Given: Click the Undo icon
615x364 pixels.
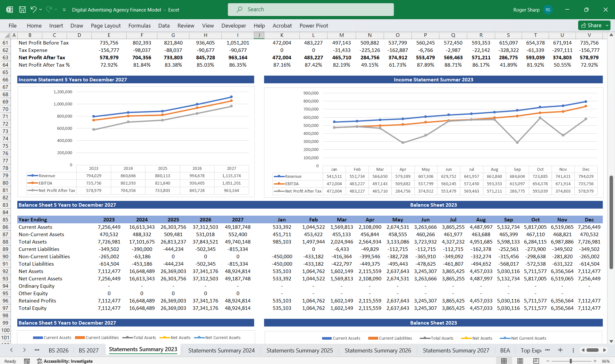Looking at the screenshot, I should (33, 9).
